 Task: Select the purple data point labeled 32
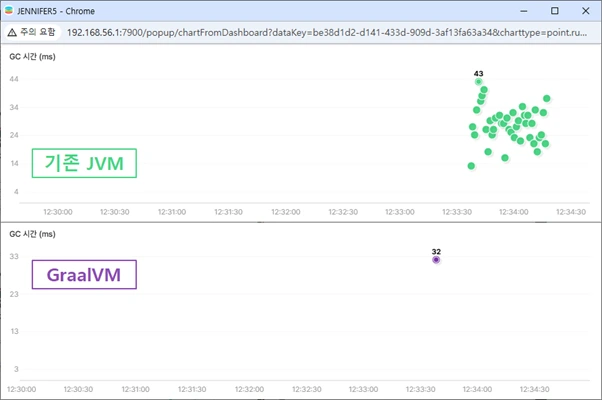436,260
